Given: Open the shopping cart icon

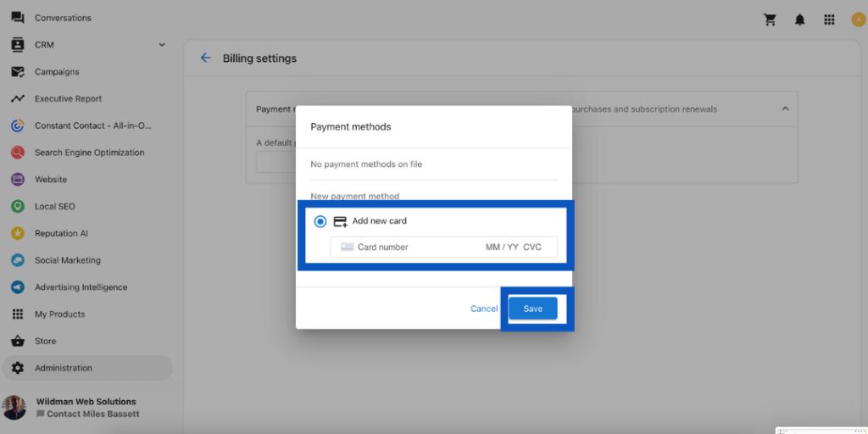Looking at the screenshot, I should click(x=770, y=19).
